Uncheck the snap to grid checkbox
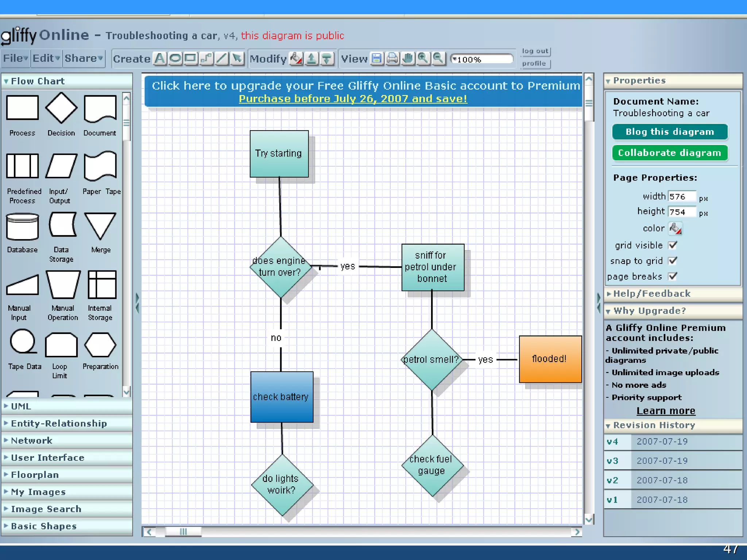 click(673, 261)
